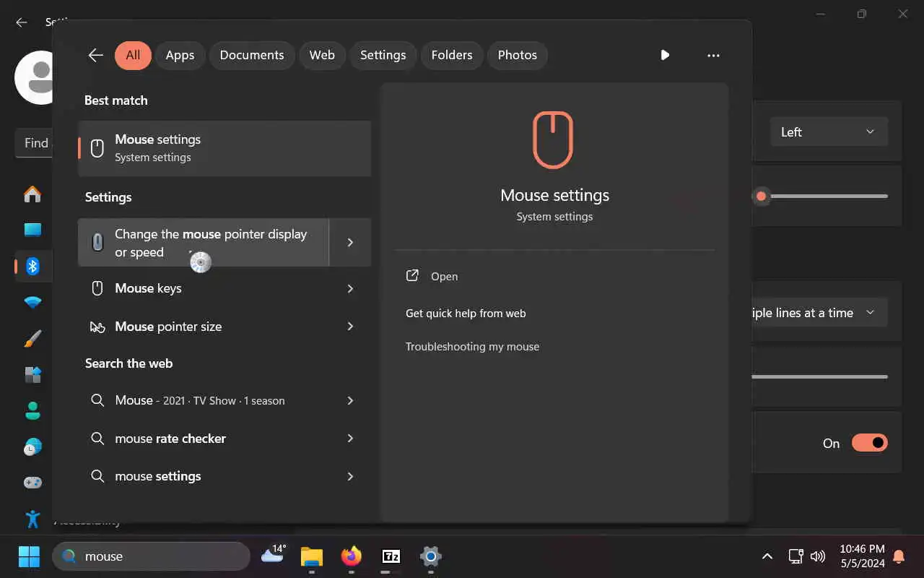Open the Left primary button dropdown in Settings
This screenshot has width=924, height=578.
coord(829,132)
